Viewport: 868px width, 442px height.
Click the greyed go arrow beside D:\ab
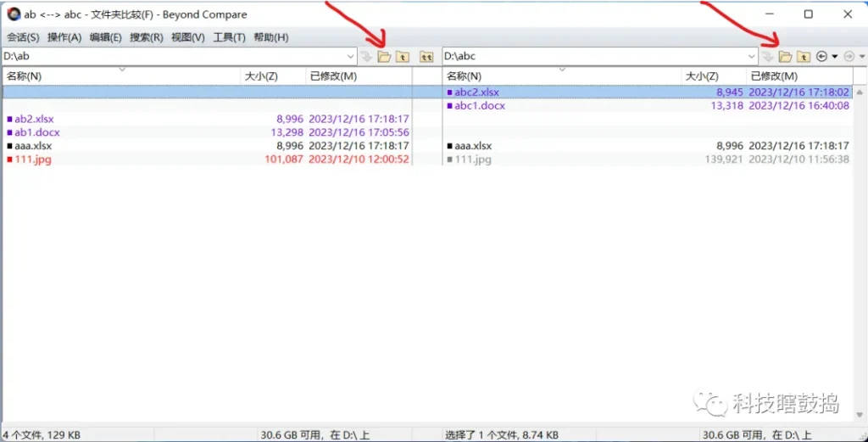(x=366, y=57)
